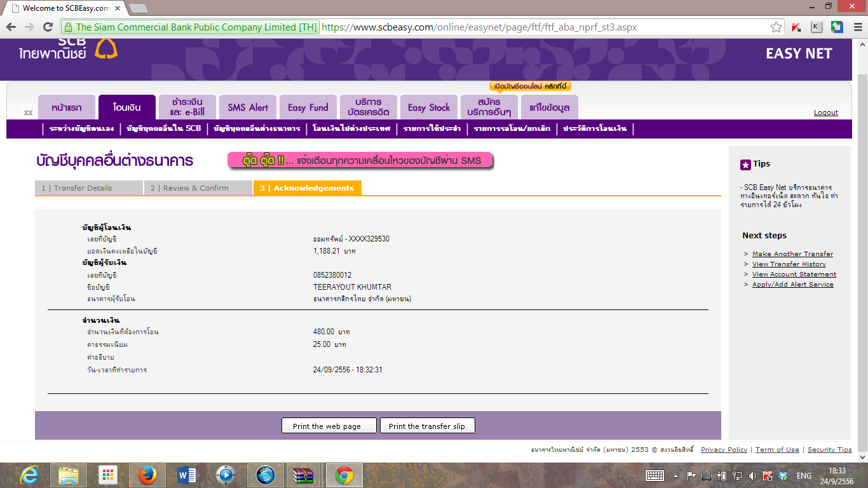Open the หน้าแรก (Home) tab

pyautogui.click(x=68, y=107)
